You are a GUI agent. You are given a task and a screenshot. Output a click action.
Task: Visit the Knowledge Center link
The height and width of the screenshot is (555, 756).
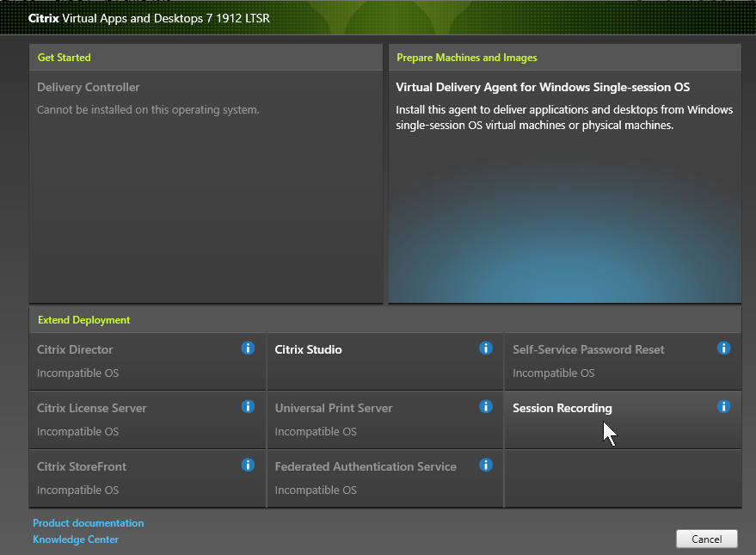pyautogui.click(x=76, y=540)
